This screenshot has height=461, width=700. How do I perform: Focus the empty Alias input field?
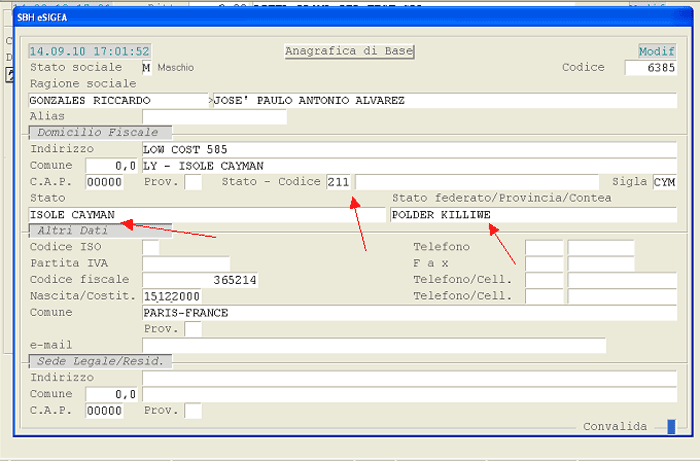click(214, 117)
